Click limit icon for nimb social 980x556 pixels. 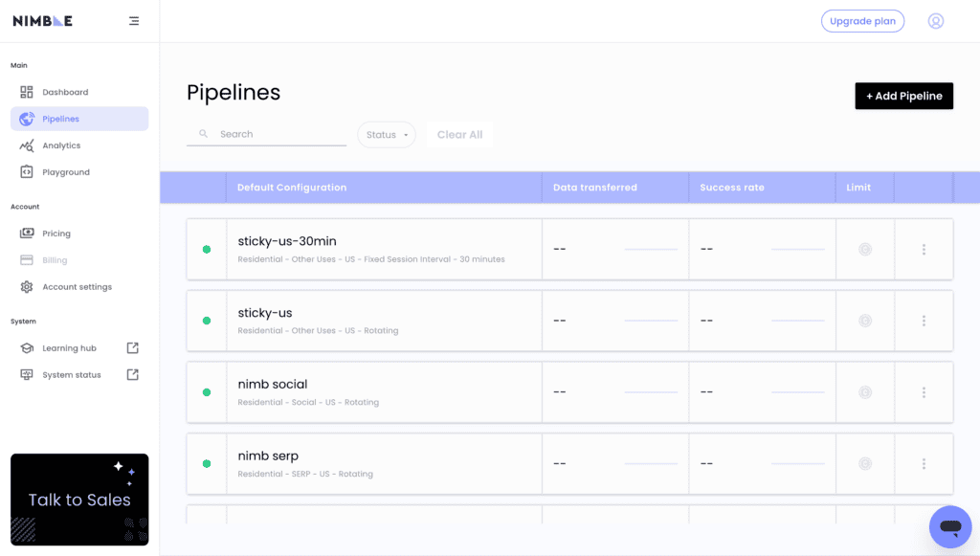(x=865, y=392)
